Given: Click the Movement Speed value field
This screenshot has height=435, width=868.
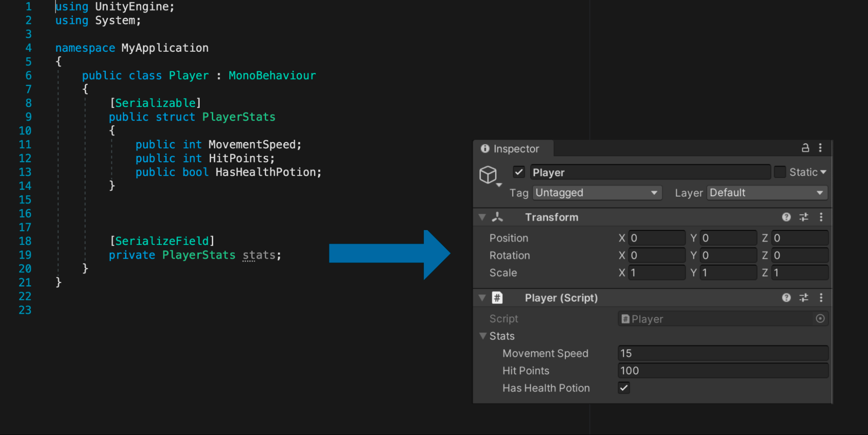Looking at the screenshot, I should (x=723, y=353).
